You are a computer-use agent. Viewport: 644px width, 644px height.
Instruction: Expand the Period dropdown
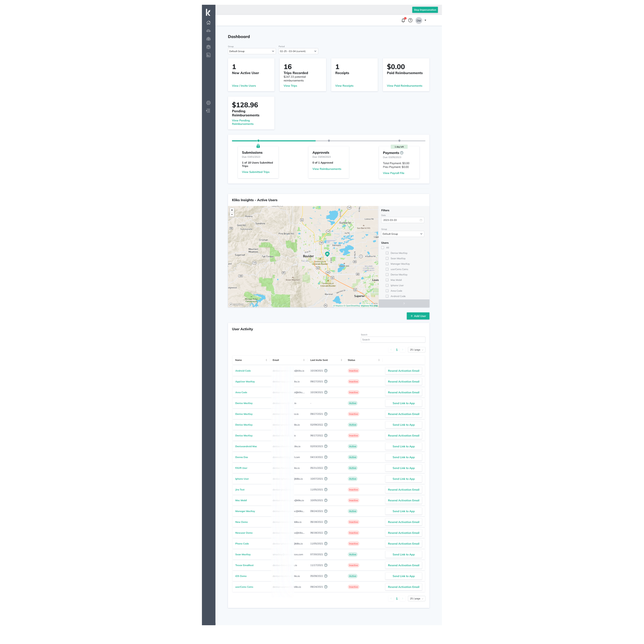(x=298, y=51)
